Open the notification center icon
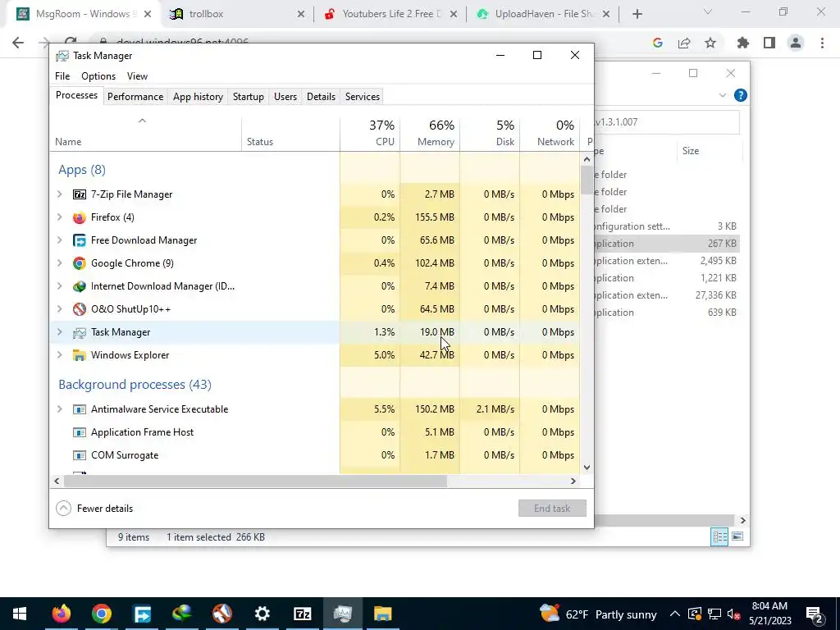 coord(815,614)
